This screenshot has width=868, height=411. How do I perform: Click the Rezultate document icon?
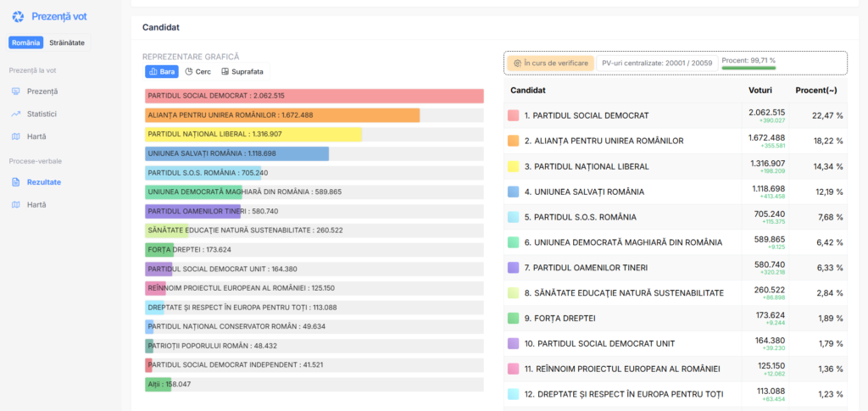tap(15, 182)
